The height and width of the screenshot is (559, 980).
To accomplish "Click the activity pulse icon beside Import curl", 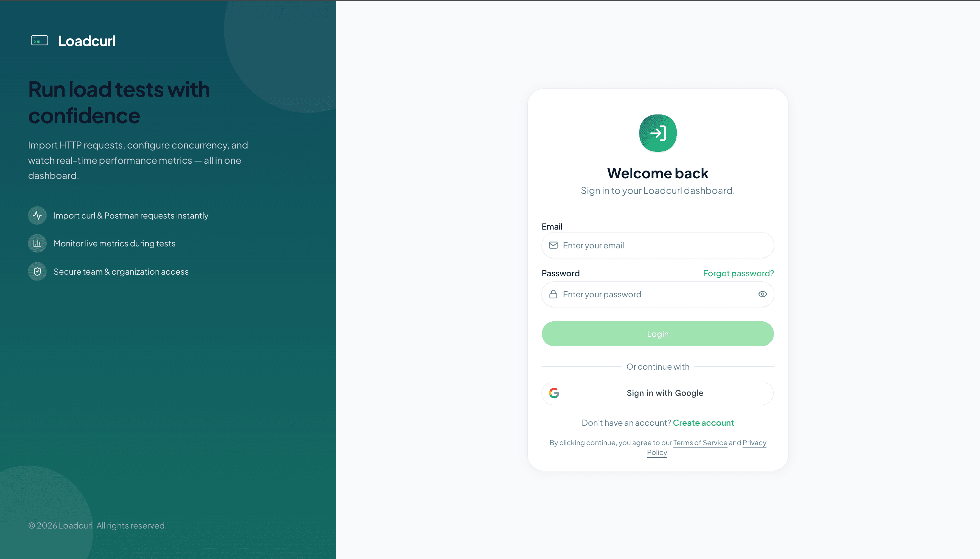I will click(x=37, y=215).
